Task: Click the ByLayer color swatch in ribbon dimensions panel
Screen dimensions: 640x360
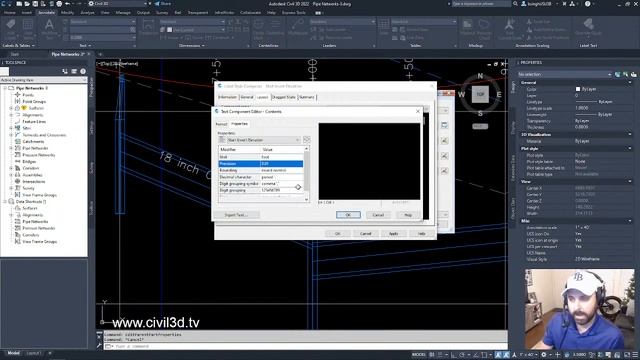Action: [x=169, y=30]
